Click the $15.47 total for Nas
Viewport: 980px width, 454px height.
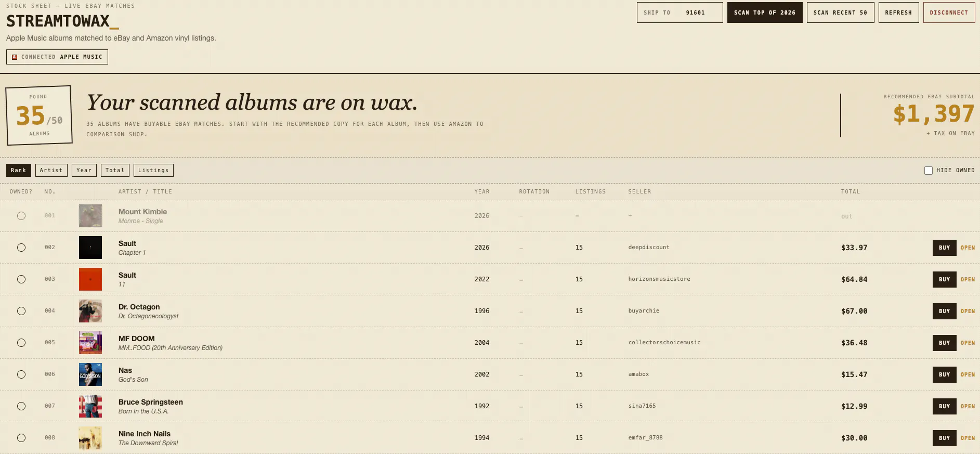[854, 374]
